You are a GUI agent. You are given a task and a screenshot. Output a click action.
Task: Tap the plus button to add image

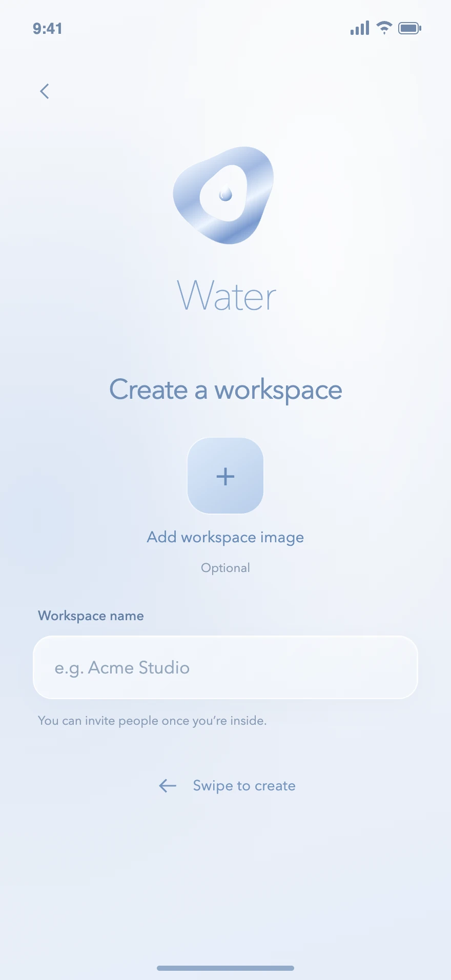pos(225,476)
